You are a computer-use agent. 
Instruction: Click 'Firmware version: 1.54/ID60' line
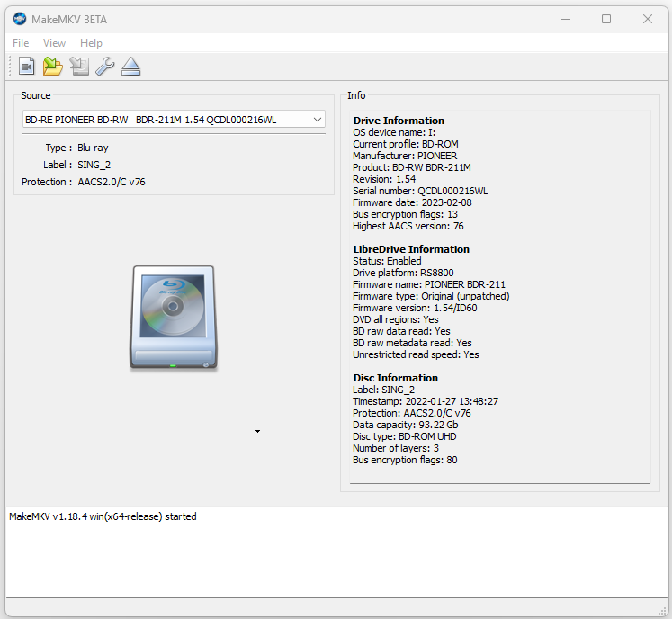tap(415, 308)
